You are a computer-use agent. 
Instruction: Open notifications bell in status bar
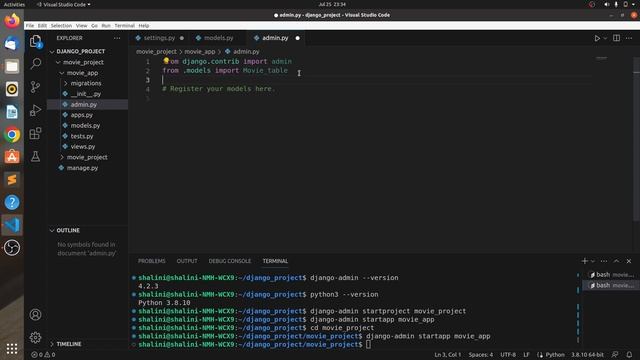(x=629, y=355)
